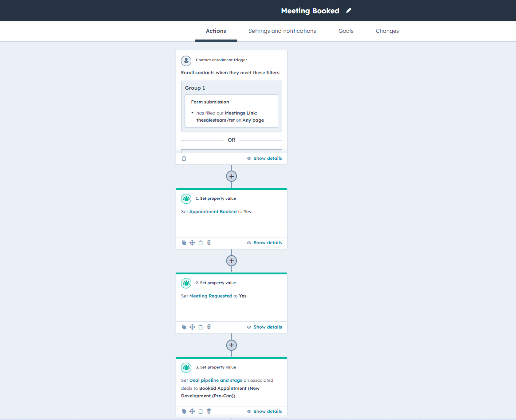
Task: Click clone icon on action 1
Action: [x=184, y=243]
